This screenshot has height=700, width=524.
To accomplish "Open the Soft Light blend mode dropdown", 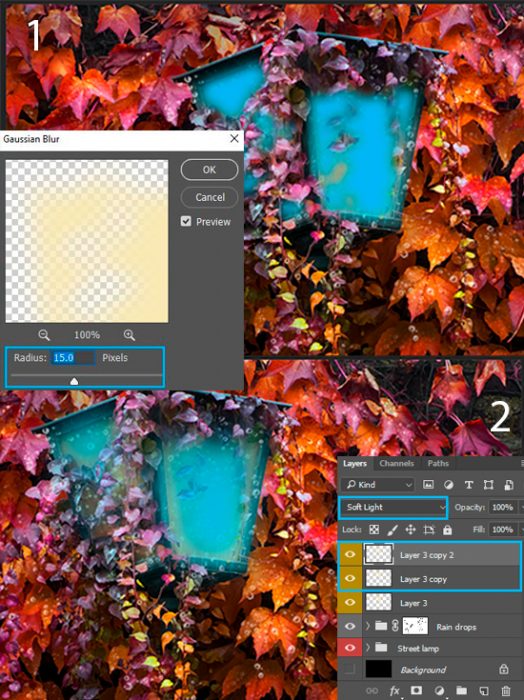I will click(x=393, y=507).
